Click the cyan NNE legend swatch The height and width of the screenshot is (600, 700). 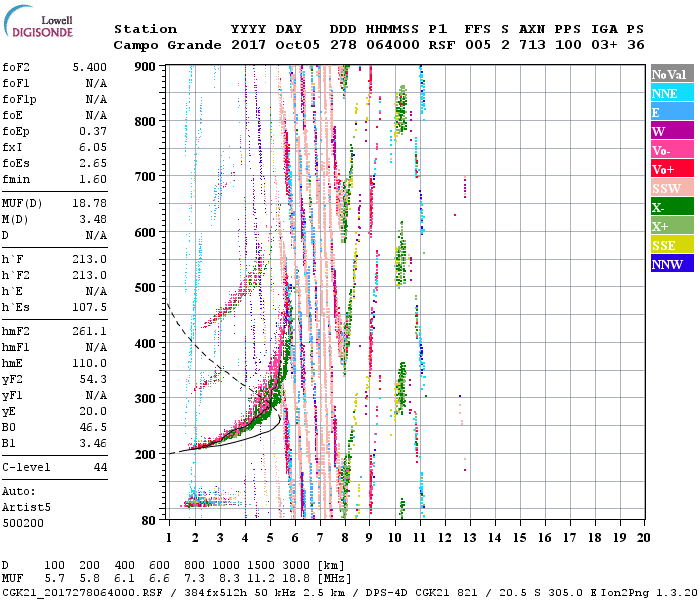[672, 93]
